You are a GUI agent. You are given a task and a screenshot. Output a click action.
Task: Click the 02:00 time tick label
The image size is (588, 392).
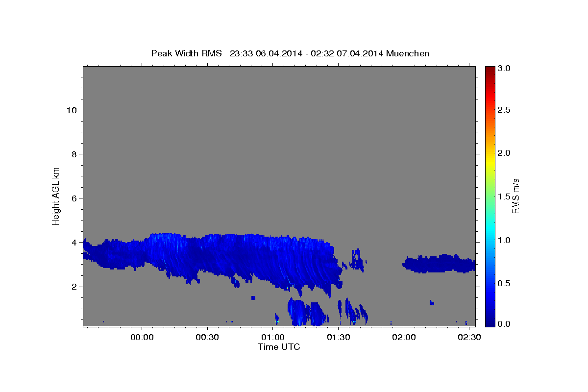click(x=404, y=338)
